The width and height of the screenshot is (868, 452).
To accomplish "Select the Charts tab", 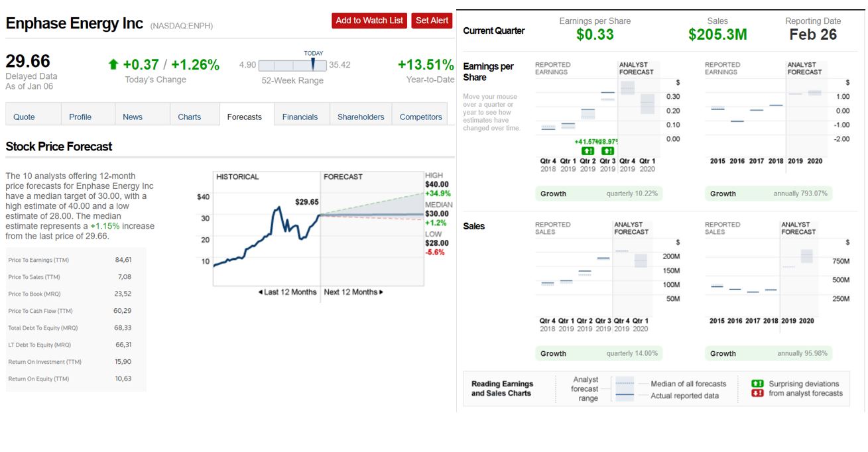I will pyautogui.click(x=189, y=117).
